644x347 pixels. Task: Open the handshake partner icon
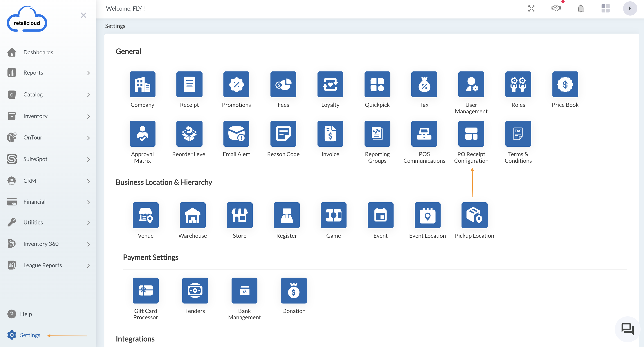(x=556, y=9)
